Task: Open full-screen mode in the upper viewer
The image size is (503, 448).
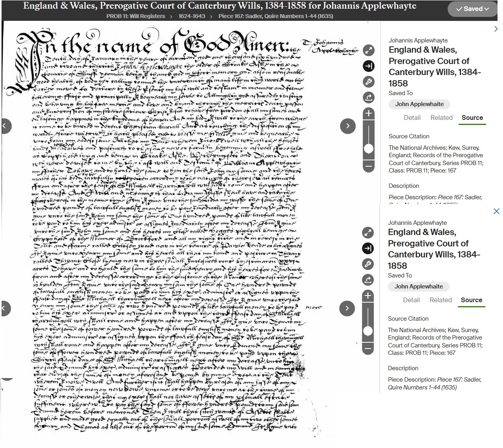Action: (368, 50)
